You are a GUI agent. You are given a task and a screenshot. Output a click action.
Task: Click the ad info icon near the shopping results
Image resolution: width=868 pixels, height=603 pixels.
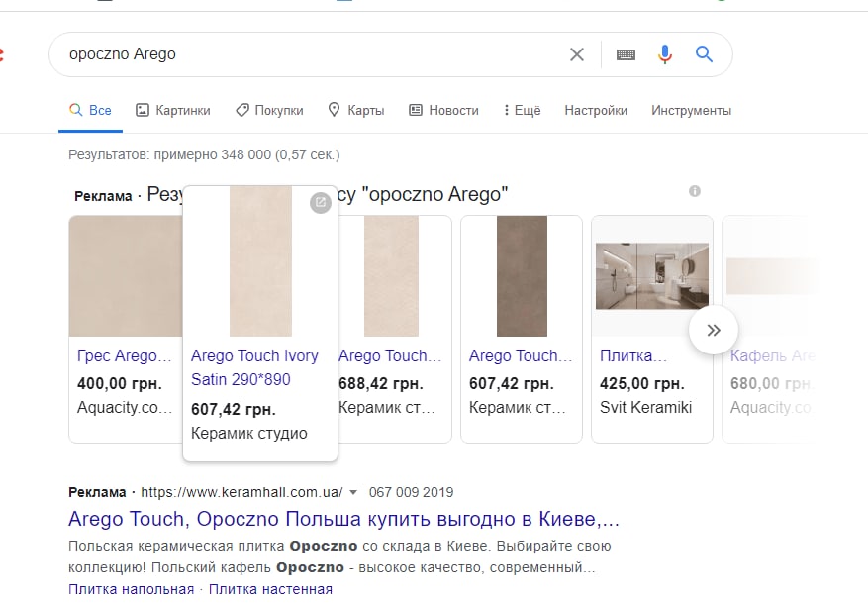coord(694,191)
